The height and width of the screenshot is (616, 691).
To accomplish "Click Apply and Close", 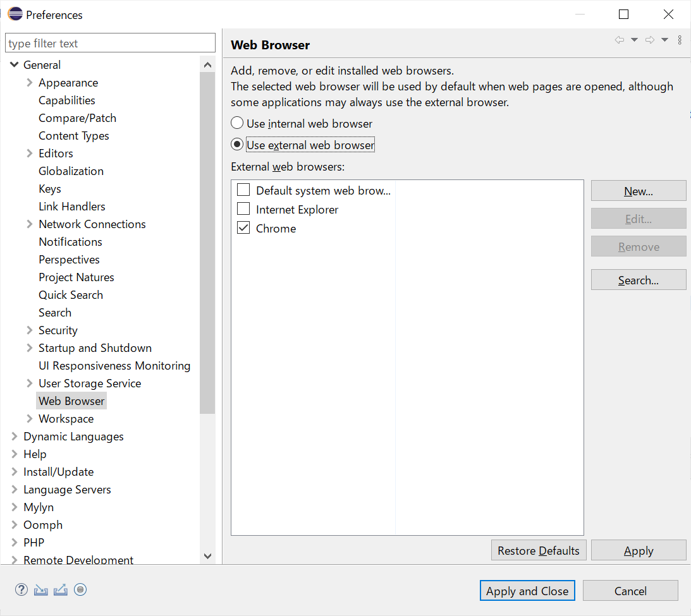I will [527, 591].
